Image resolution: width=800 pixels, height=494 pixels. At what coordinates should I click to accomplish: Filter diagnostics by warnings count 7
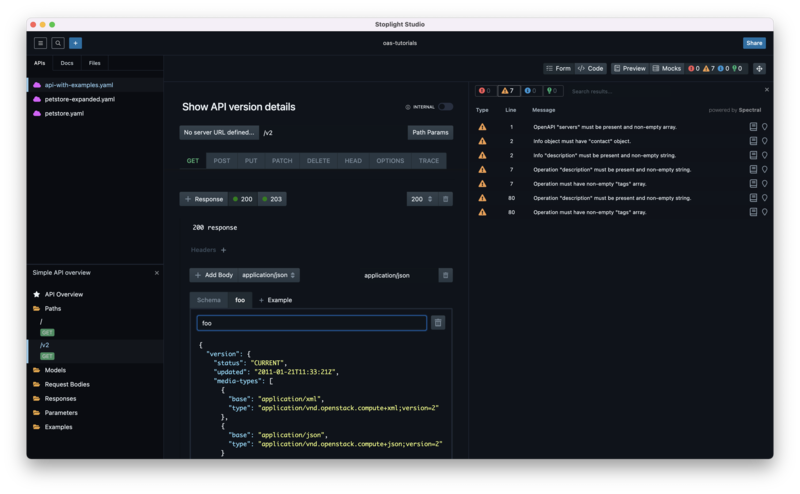pyautogui.click(x=508, y=91)
